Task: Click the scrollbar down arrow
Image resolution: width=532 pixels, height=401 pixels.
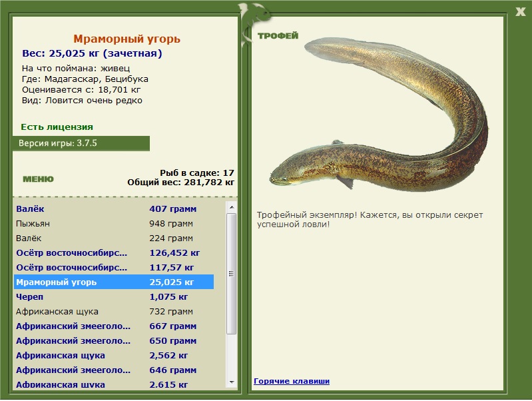Action: (x=232, y=382)
